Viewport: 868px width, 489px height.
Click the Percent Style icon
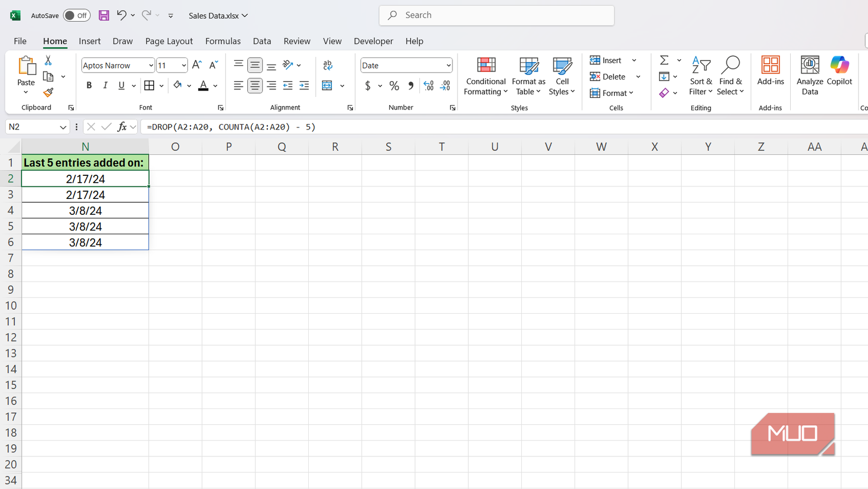394,86
